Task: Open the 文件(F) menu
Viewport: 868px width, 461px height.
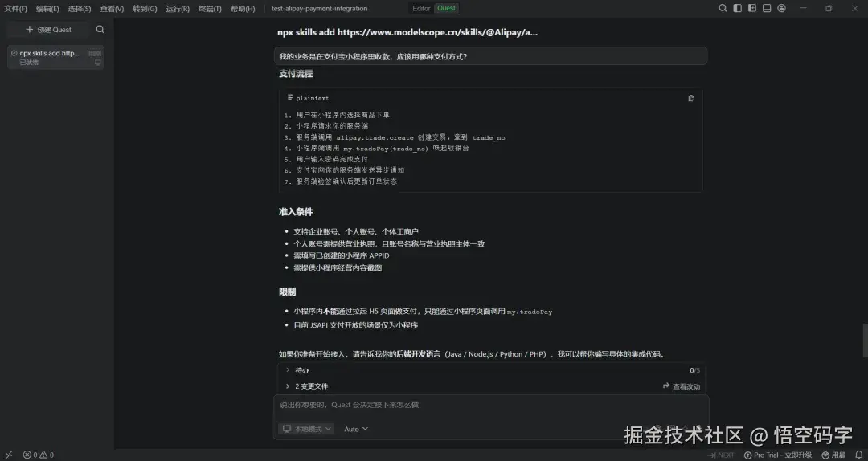Action: [15, 9]
